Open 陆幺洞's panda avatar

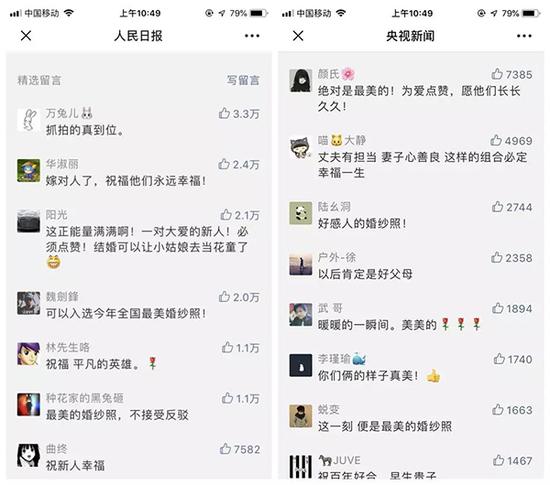click(301, 213)
